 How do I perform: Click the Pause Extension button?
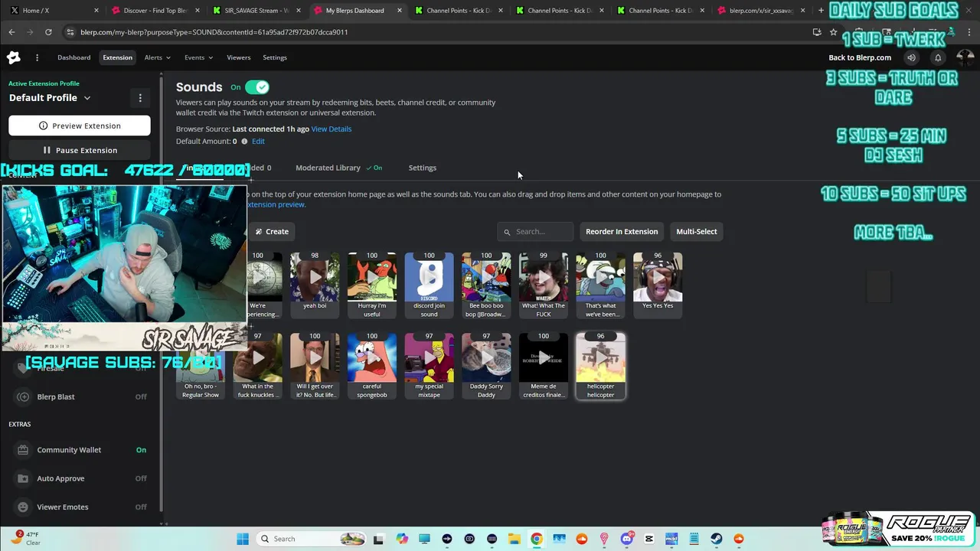coord(80,150)
